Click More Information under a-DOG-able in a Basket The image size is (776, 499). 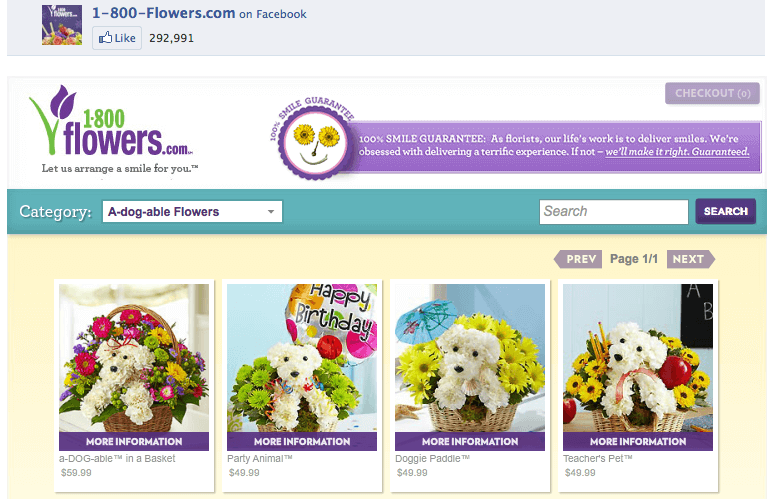(x=134, y=442)
